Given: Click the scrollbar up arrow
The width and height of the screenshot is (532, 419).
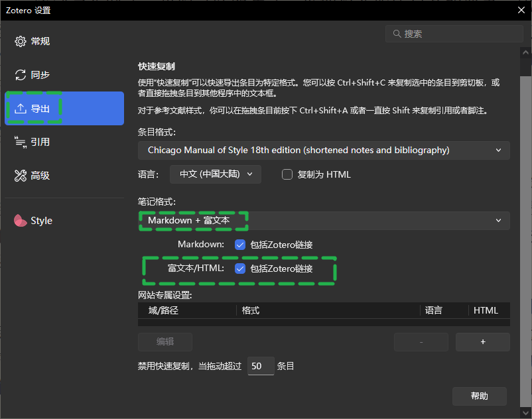Looking at the screenshot, I should pos(525,52).
